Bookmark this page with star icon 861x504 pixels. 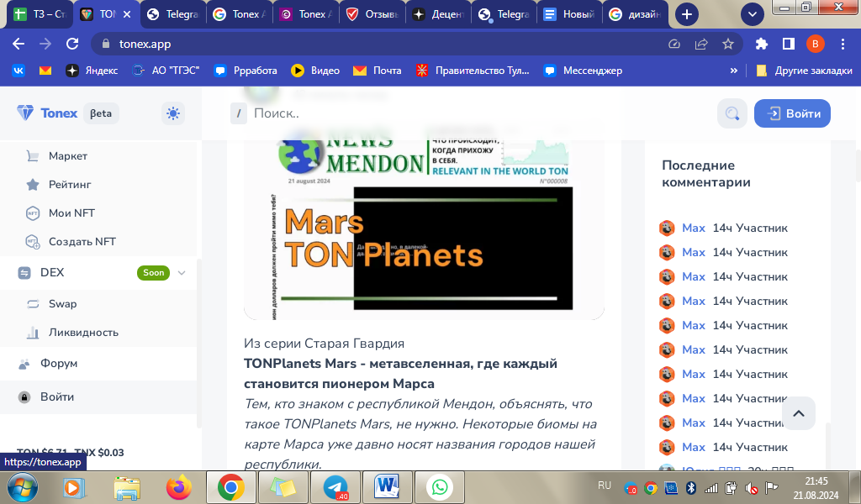point(728,44)
